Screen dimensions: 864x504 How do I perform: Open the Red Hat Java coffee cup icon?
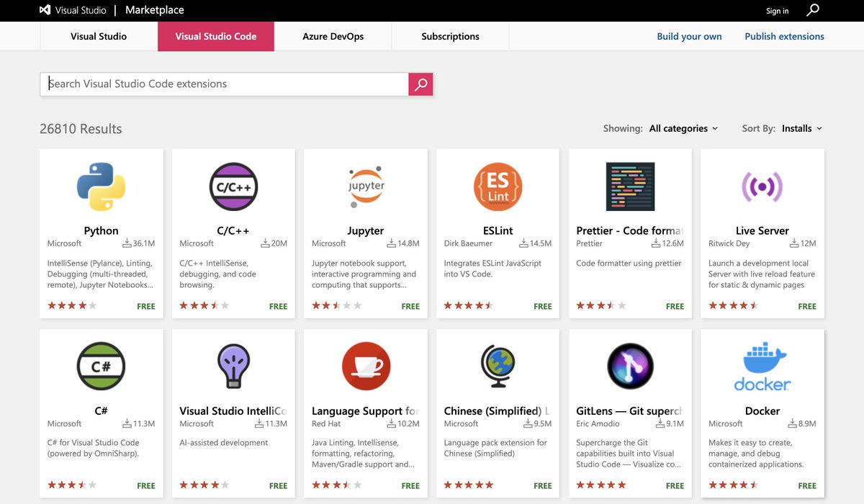[366, 366]
